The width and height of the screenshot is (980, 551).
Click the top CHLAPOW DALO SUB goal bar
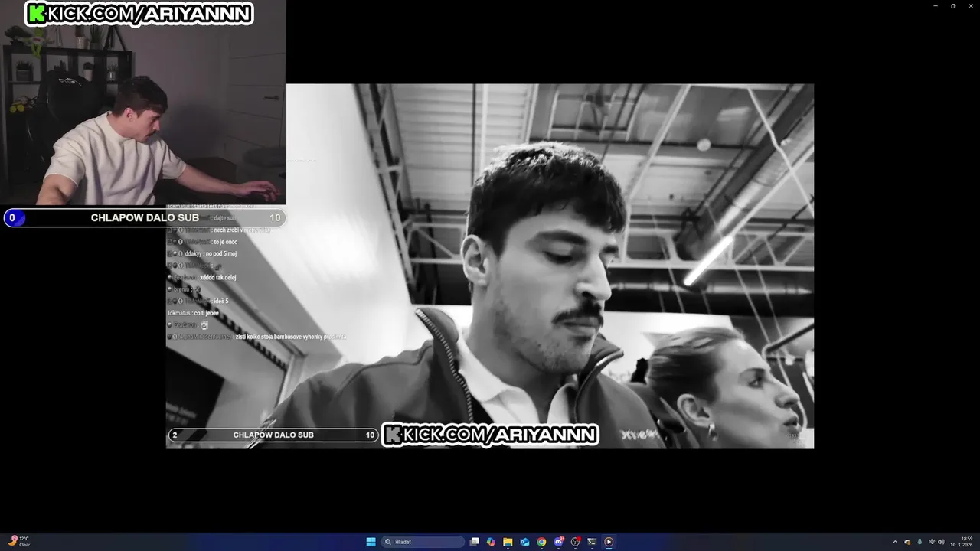pyautogui.click(x=144, y=217)
